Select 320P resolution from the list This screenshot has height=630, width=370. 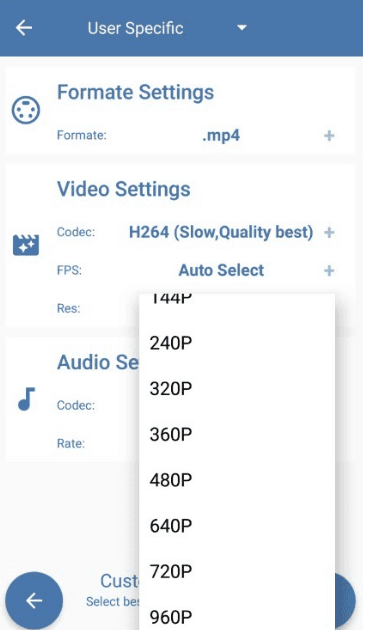[237, 389]
